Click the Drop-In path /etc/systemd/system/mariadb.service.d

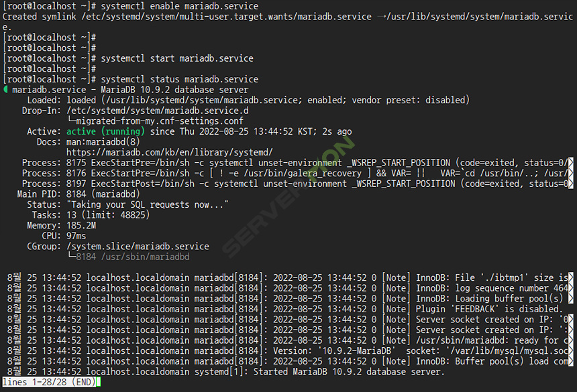(158, 111)
